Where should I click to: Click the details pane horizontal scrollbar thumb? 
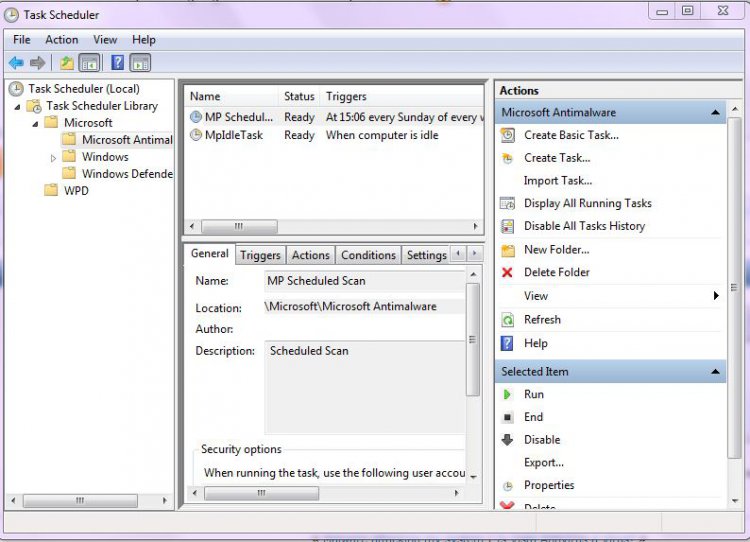261,493
